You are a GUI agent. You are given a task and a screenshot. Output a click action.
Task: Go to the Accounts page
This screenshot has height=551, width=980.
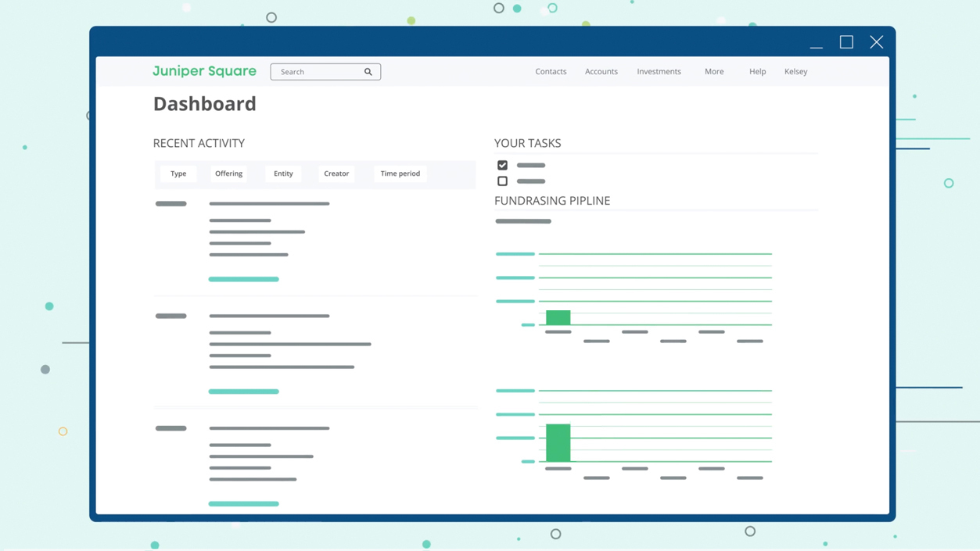coord(601,71)
